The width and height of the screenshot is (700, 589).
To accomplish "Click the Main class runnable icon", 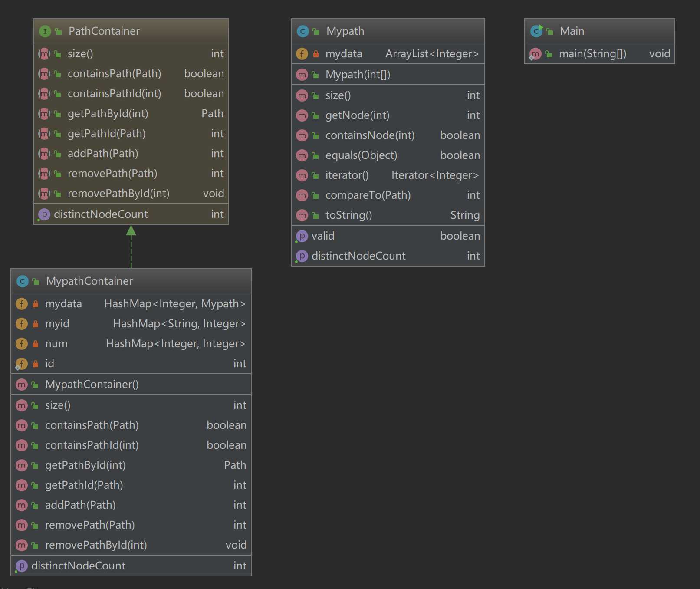I will pos(536,31).
